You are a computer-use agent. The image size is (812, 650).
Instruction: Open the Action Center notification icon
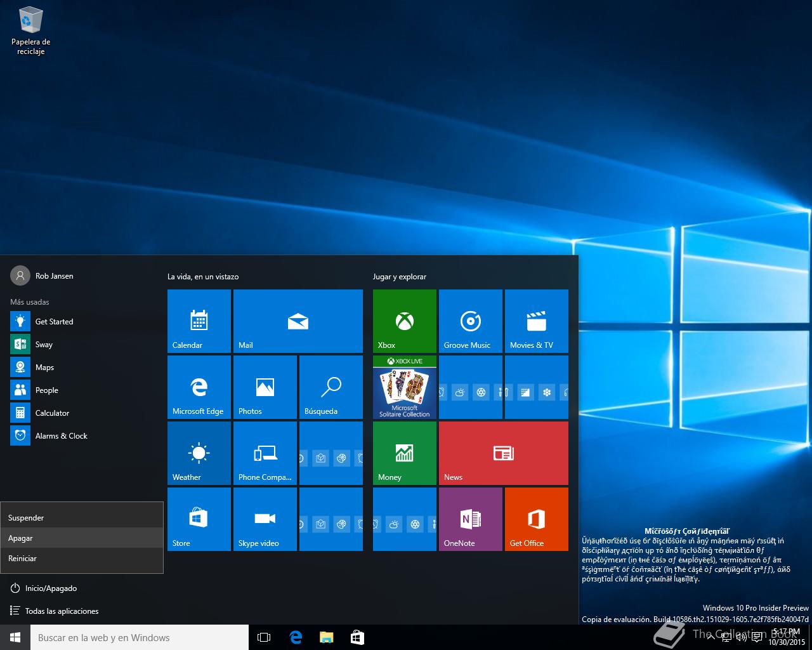757,637
